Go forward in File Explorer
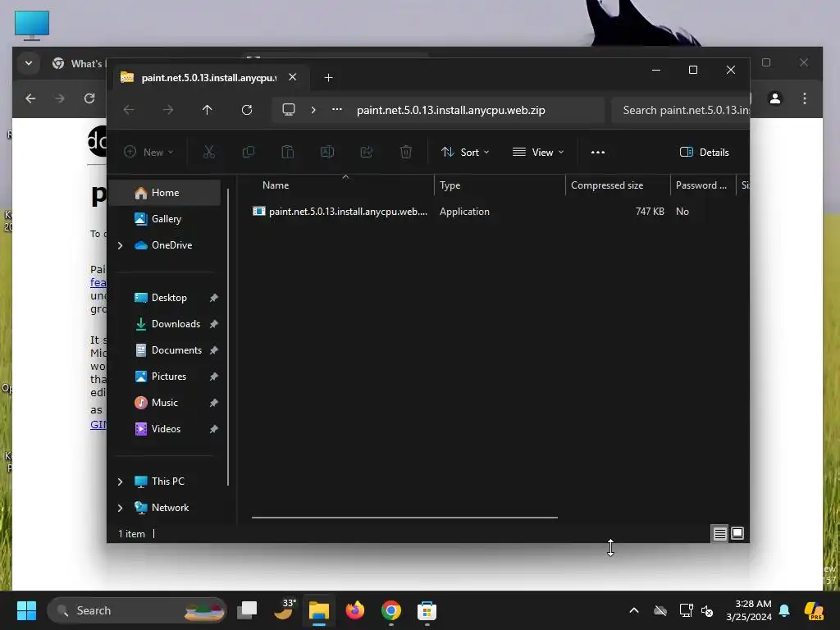This screenshot has height=630, width=840. click(x=168, y=110)
